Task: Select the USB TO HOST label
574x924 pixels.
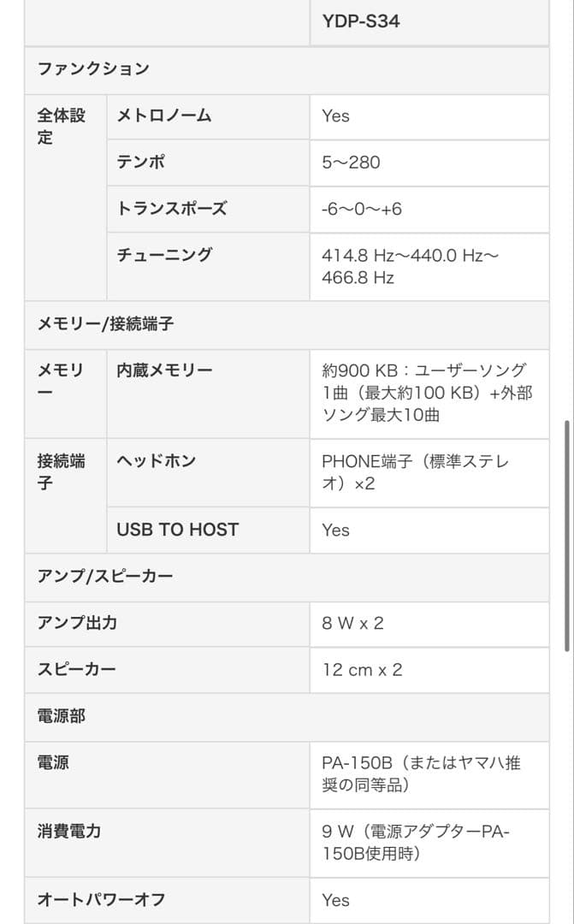Action: 177,530
